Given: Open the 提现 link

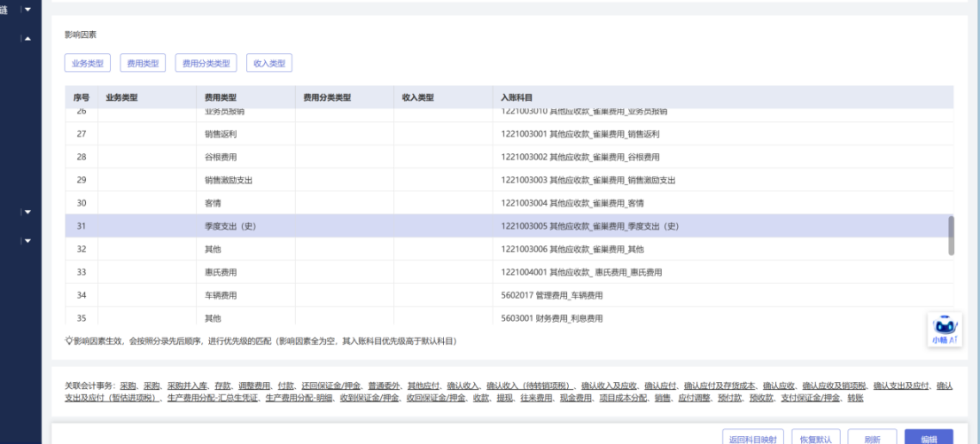Looking at the screenshot, I should pyautogui.click(x=504, y=398).
